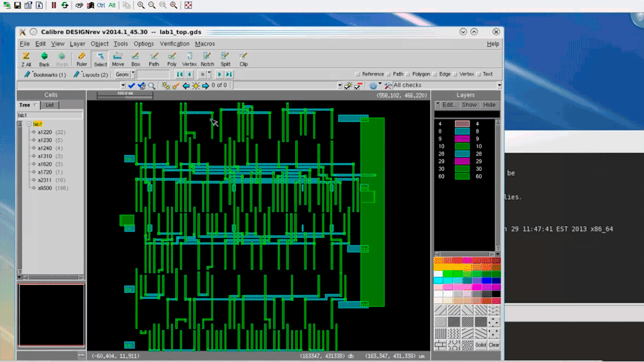Viewport: 644px width, 362px height.
Task: Open the Tree tab filter dropdown arrow
Action: (x=36, y=105)
